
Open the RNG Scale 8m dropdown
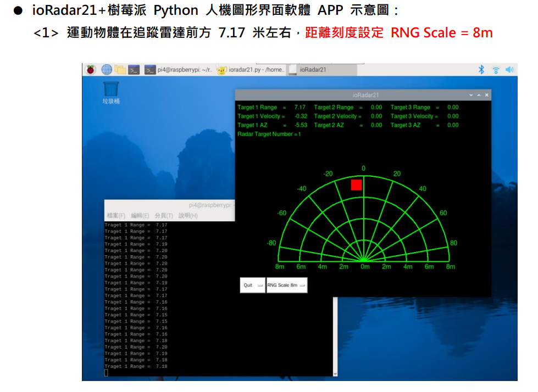(x=287, y=285)
